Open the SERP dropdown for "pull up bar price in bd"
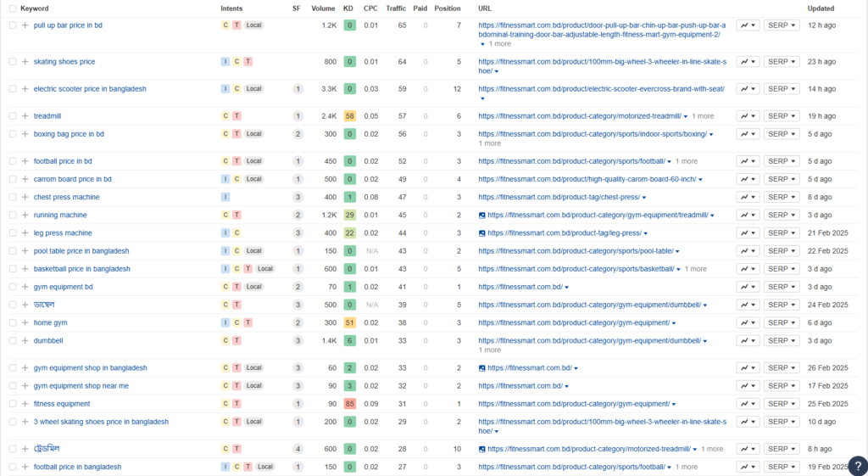The width and height of the screenshot is (868, 476). (x=782, y=25)
